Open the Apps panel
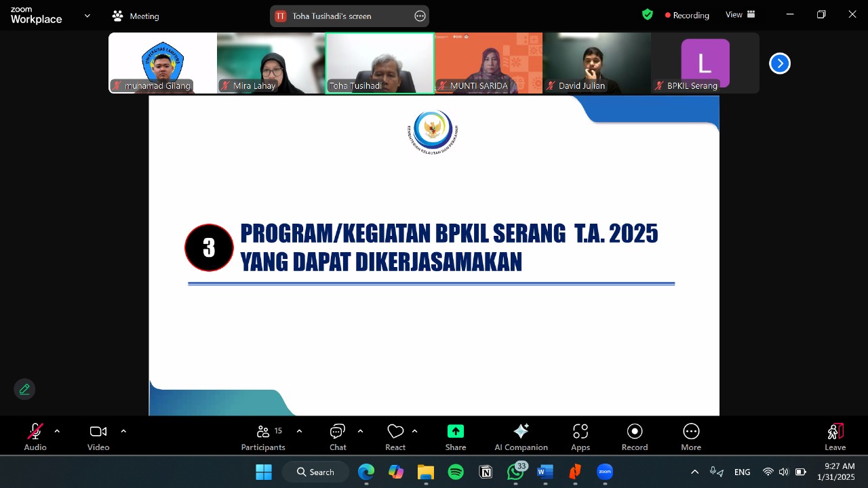The height and width of the screenshot is (488, 868). 580,437
